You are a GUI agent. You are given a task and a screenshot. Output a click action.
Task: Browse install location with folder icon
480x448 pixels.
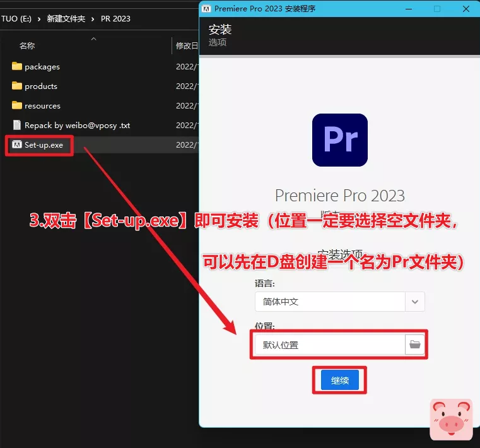tap(415, 345)
